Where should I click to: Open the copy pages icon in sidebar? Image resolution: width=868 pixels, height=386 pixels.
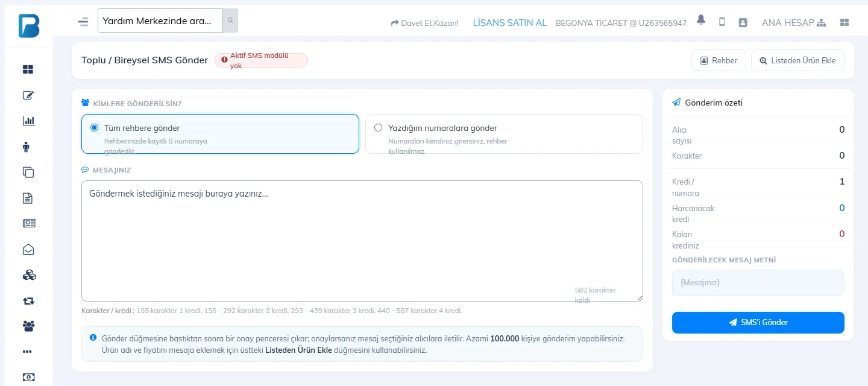click(28, 172)
